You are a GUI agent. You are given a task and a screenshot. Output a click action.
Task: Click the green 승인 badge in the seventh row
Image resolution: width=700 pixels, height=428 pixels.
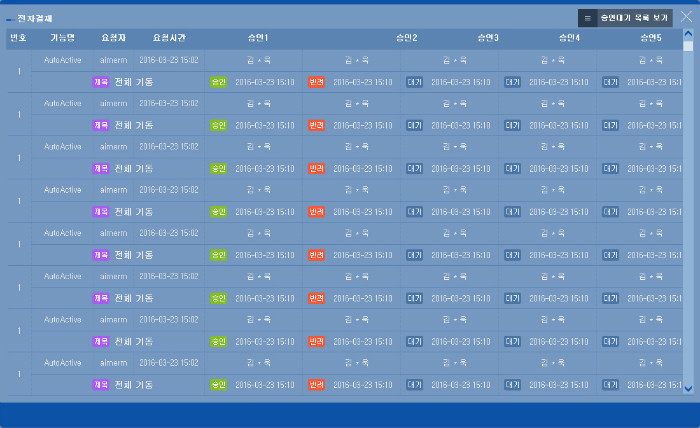[x=218, y=342]
